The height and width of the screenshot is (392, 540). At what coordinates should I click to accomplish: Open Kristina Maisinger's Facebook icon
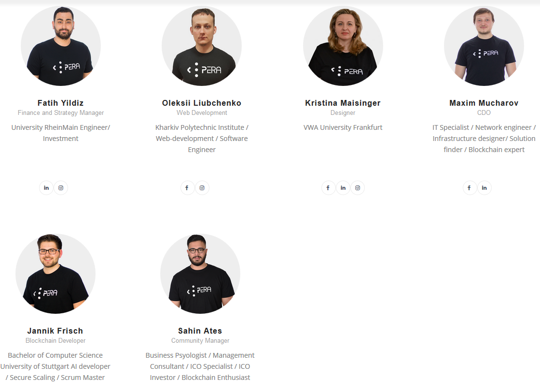click(x=328, y=188)
